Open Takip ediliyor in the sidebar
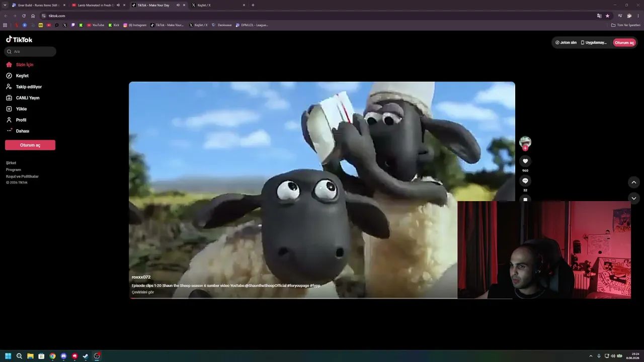The image size is (644, 362). pyautogui.click(x=24, y=86)
